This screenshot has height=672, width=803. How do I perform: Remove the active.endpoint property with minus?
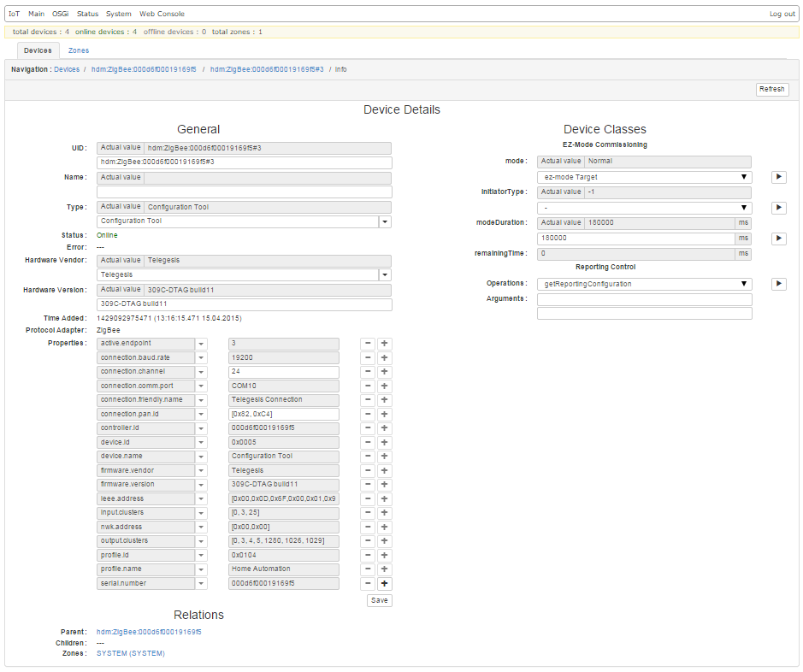pyautogui.click(x=368, y=344)
